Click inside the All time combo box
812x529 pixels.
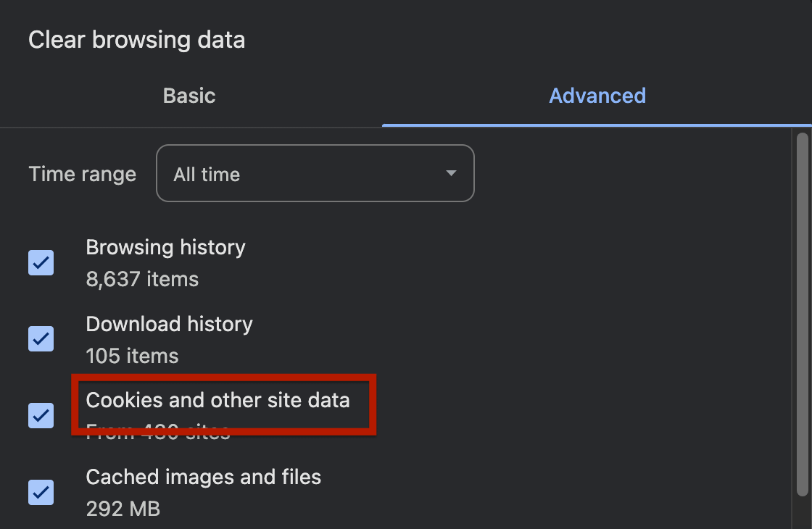pos(290,173)
